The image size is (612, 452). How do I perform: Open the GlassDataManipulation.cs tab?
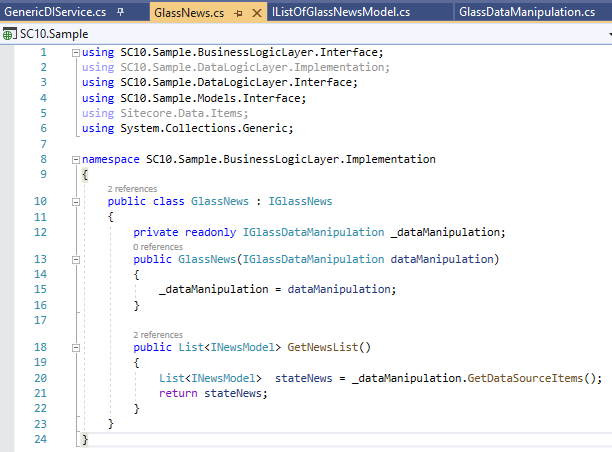click(527, 12)
